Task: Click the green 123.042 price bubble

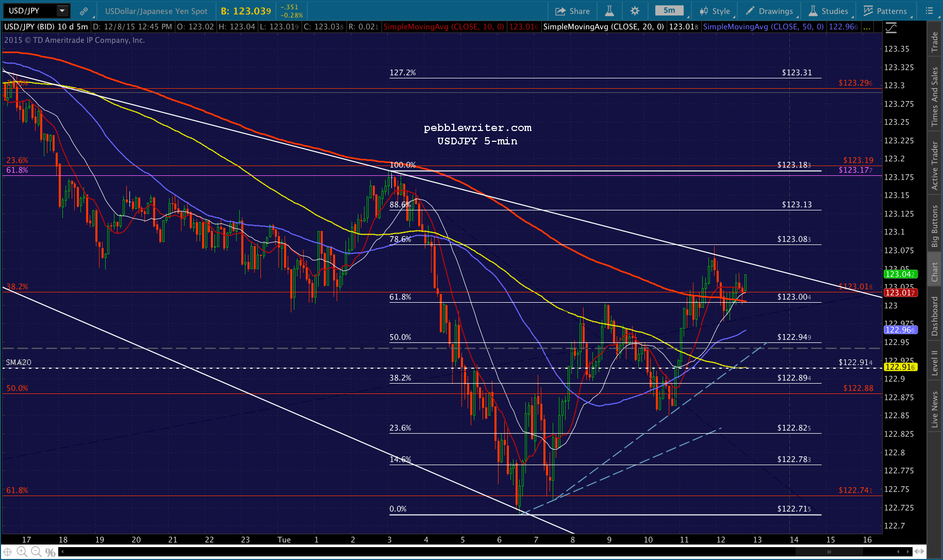Action: coord(900,274)
